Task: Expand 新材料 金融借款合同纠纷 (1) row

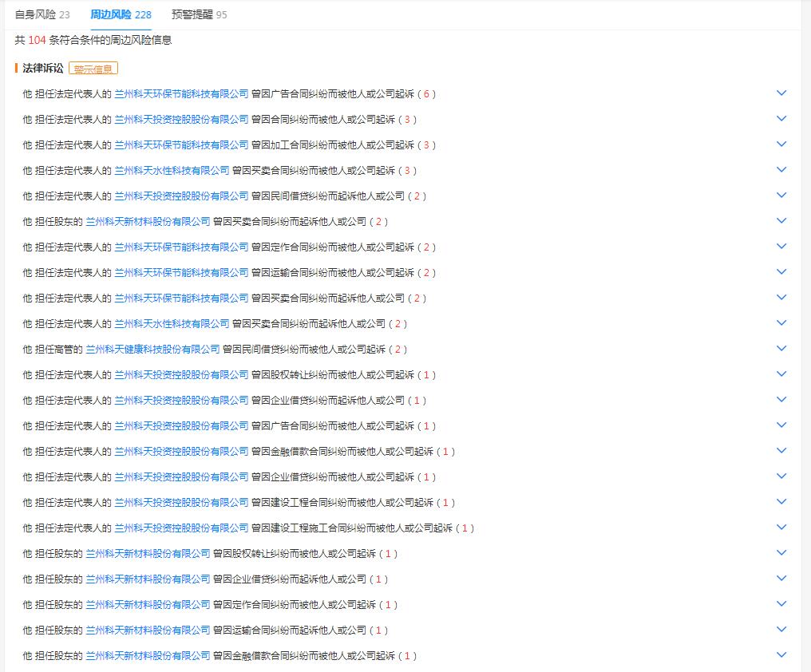Action: (x=781, y=655)
